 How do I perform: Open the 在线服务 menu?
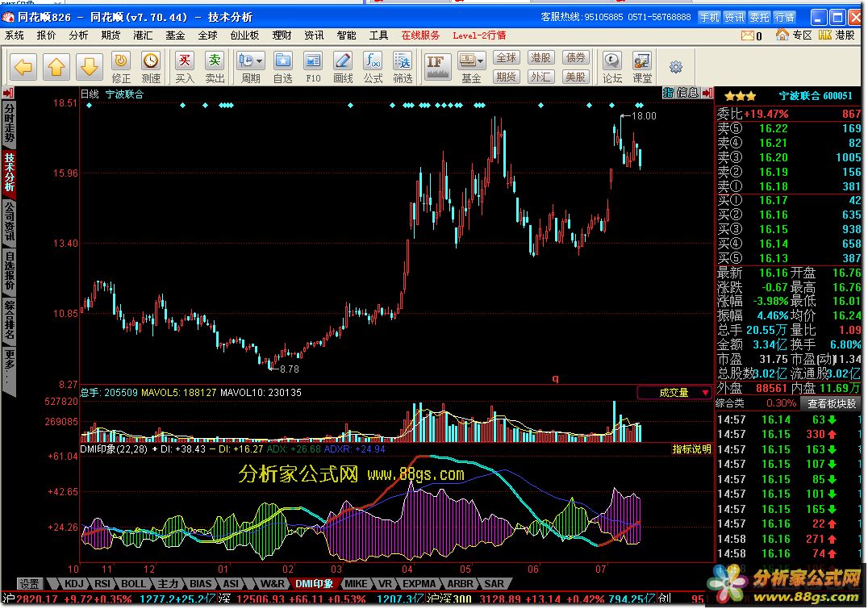421,35
